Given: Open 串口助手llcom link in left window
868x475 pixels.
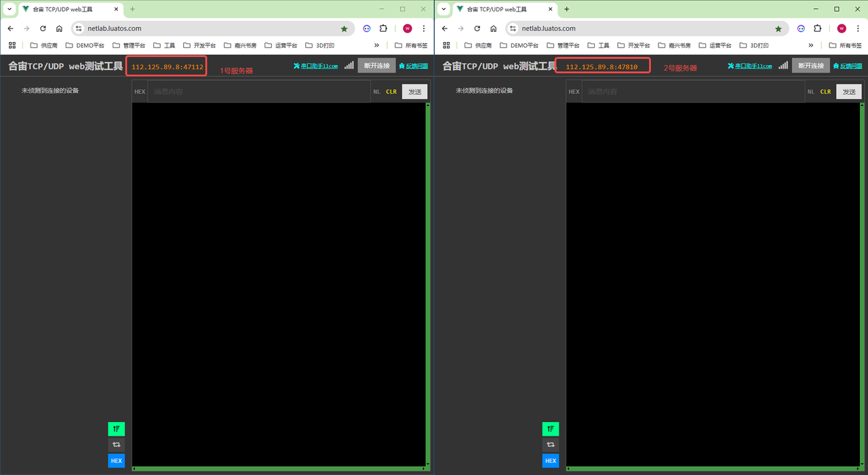Looking at the screenshot, I should (x=315, y=66).
